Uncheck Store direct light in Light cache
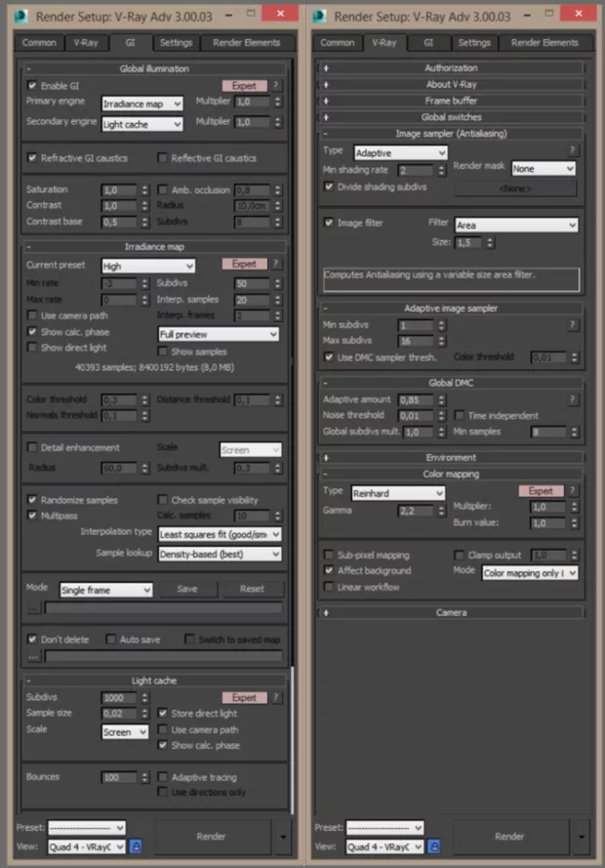Screen dimensions: 605x868 point(163,714)
